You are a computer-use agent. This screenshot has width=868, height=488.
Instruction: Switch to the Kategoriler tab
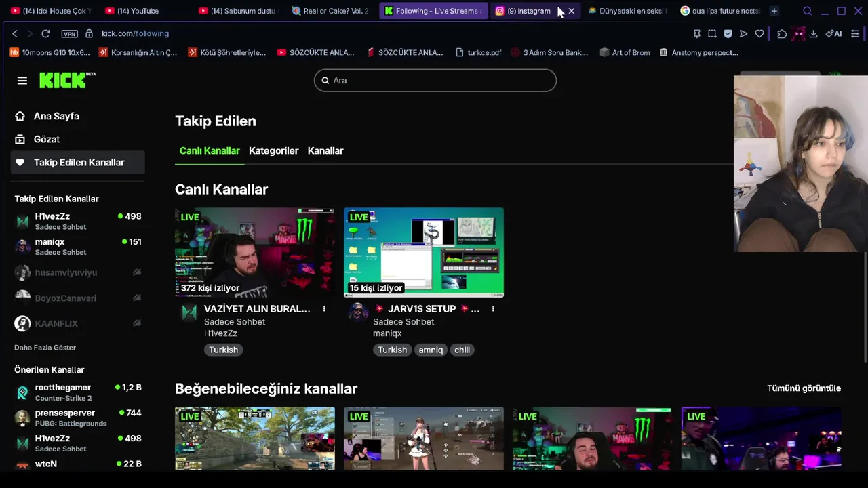click(x=273, y=150)
